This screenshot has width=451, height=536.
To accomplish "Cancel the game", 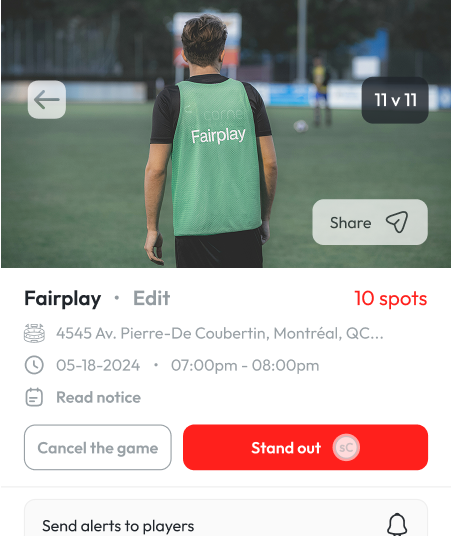I will click(x=98, y=447).
